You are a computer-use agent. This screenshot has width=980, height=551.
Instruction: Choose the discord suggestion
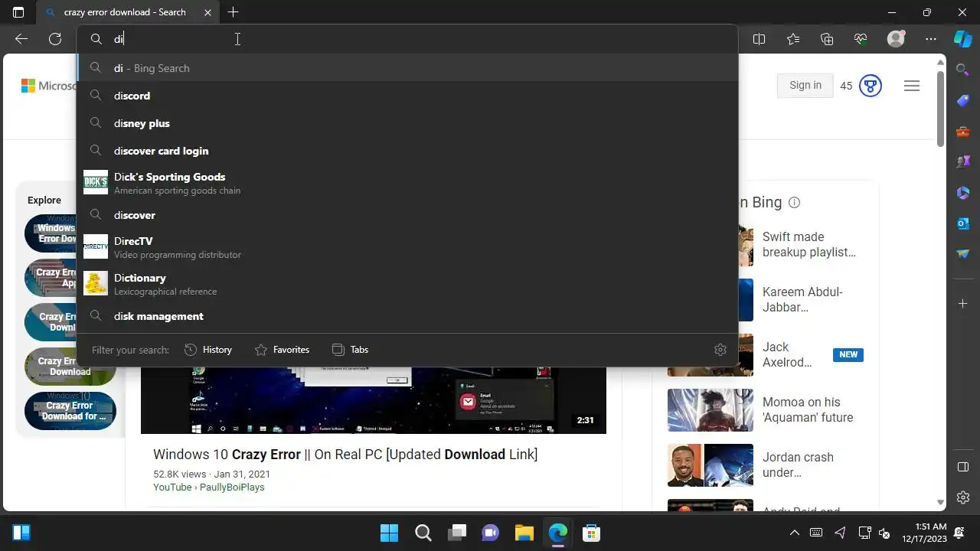[407, 96]
